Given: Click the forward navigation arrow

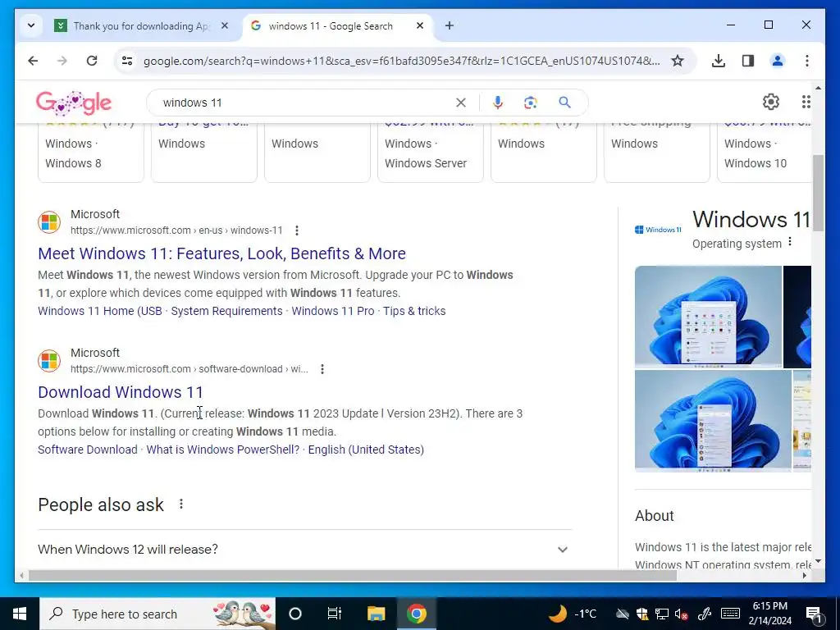Looking at the screenshot, I should pyautogui.click(x=62, y=61).
